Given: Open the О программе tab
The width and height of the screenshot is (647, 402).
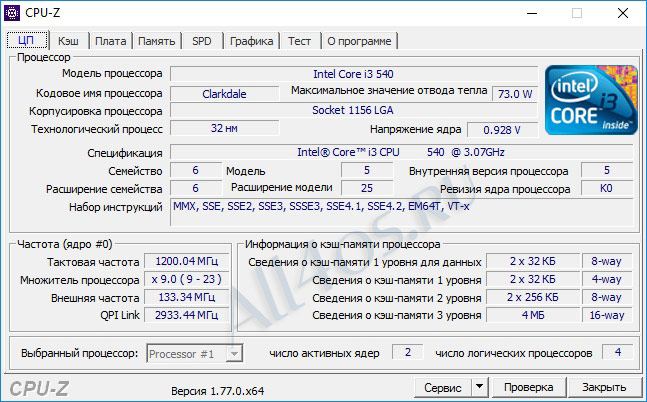Looking at the screenshot, I should point(359,41).
